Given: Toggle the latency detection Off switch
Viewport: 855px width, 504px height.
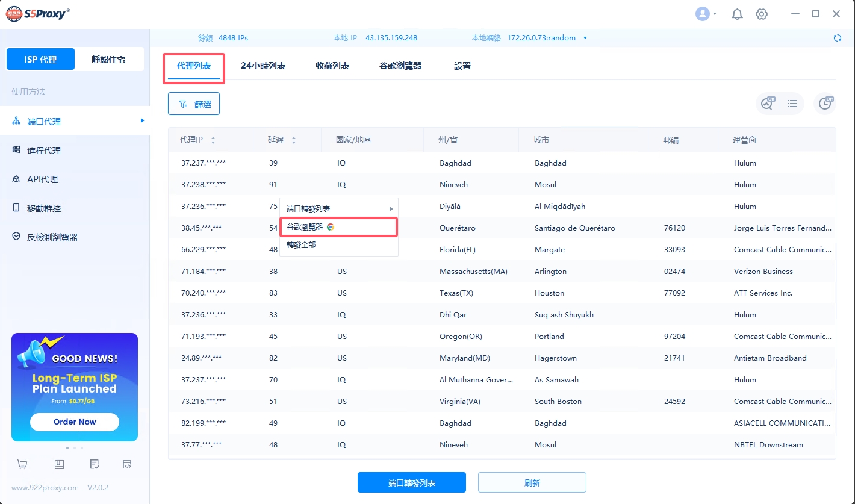Looking at the screenshot, I should coord(768,104).
